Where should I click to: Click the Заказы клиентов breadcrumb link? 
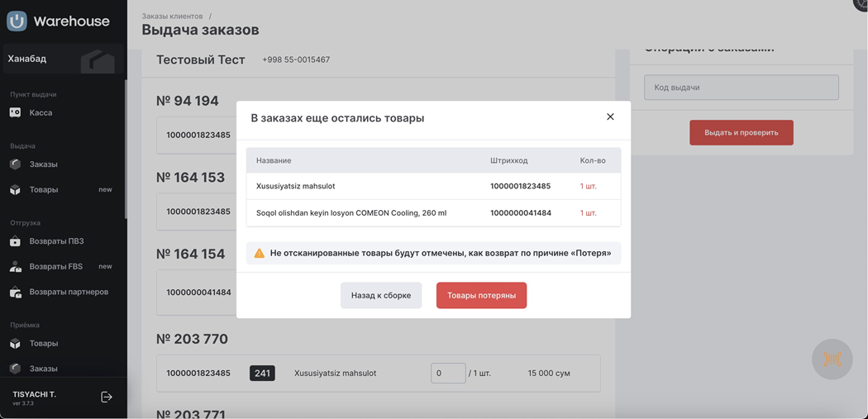tap(172, 16)
